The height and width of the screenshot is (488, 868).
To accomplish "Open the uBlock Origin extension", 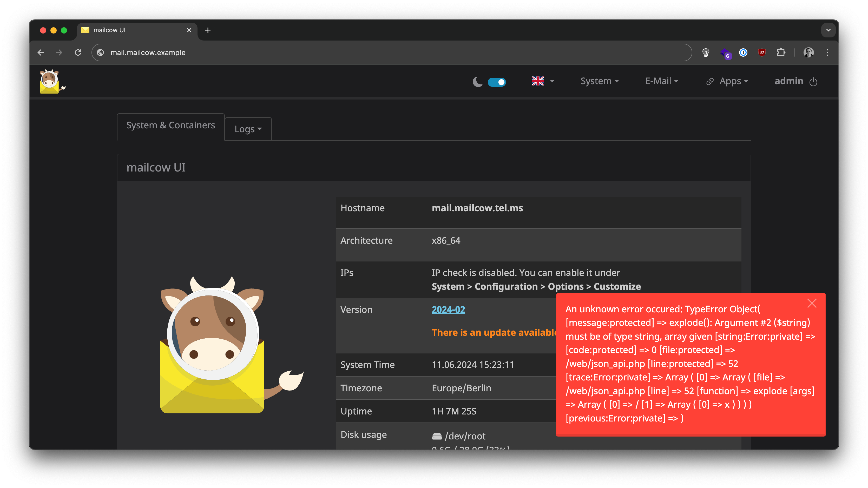I will point(761,52).
